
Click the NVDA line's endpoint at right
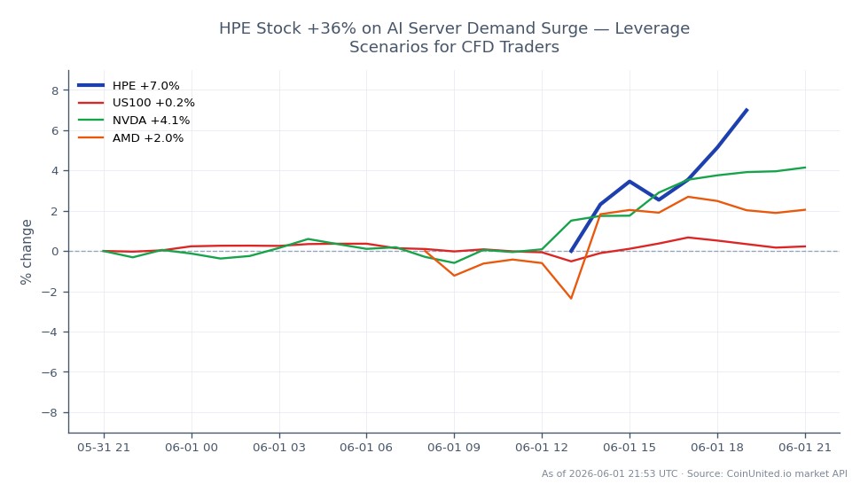coord(805,168)
